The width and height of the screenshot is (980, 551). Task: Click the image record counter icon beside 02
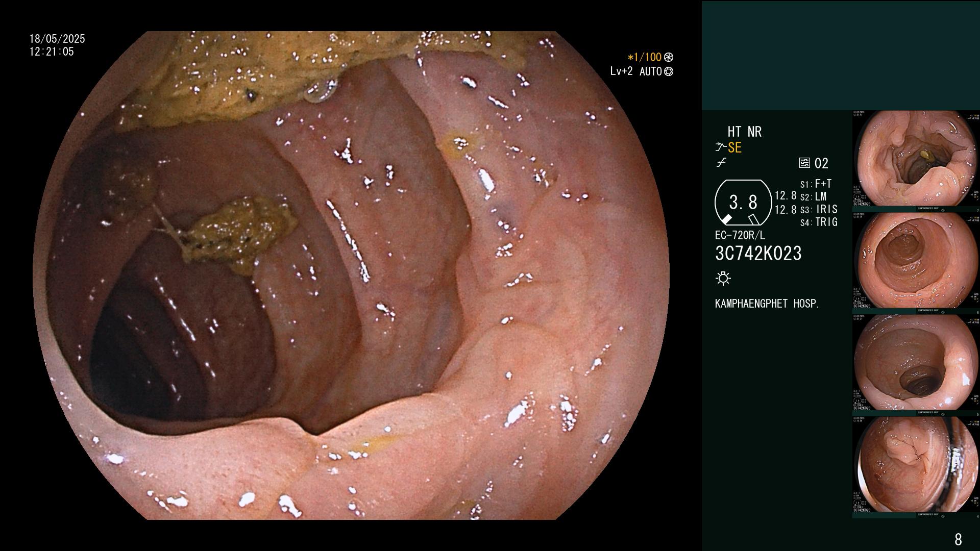[x=804, y=163]
